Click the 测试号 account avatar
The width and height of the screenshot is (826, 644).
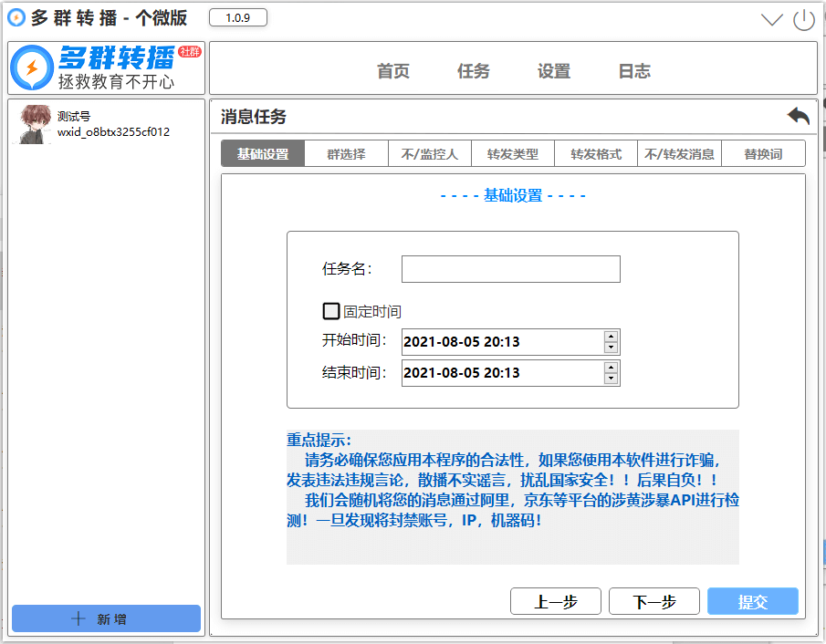pos(35,124)
